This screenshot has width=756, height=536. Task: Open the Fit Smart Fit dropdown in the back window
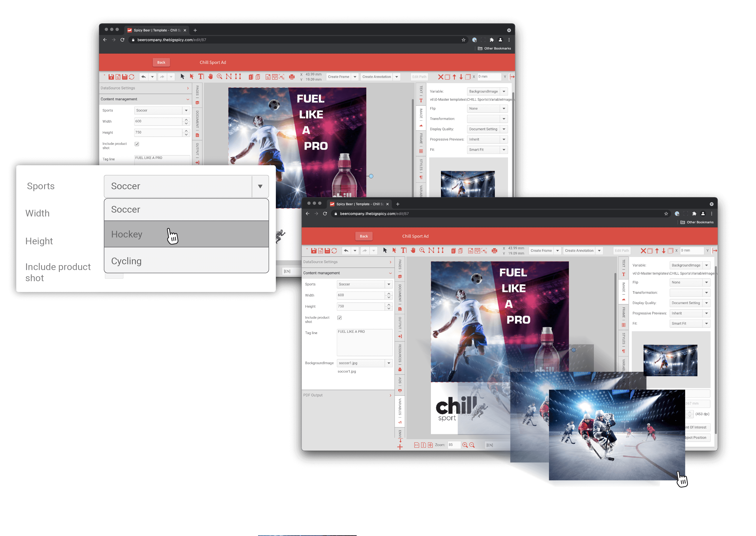487,150
